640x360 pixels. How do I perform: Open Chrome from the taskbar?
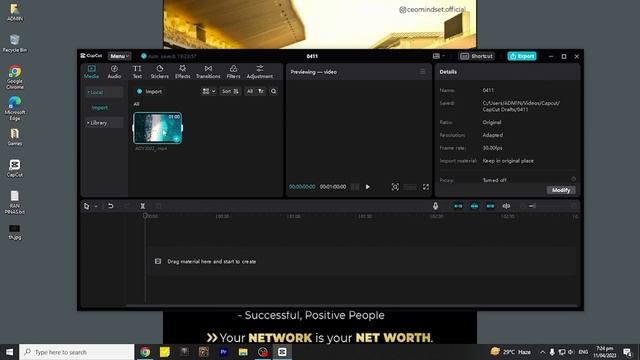[x=145, y=352]
